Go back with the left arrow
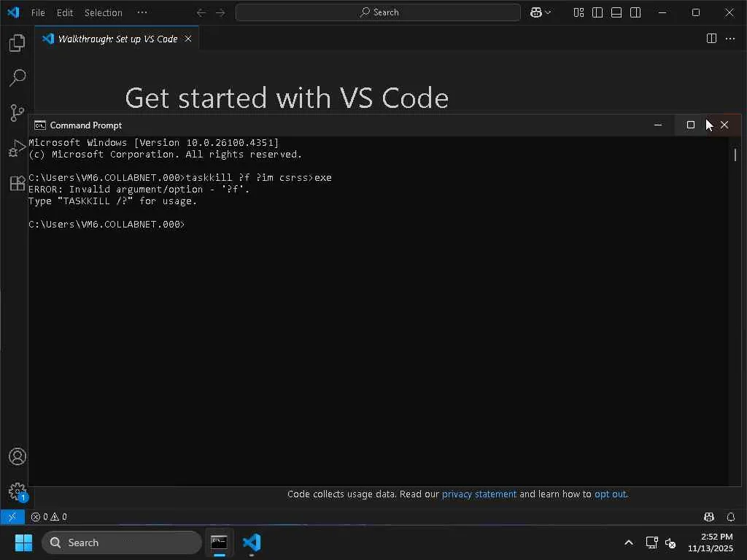Viewport: 747px width, 560px height. click(201, 13)
